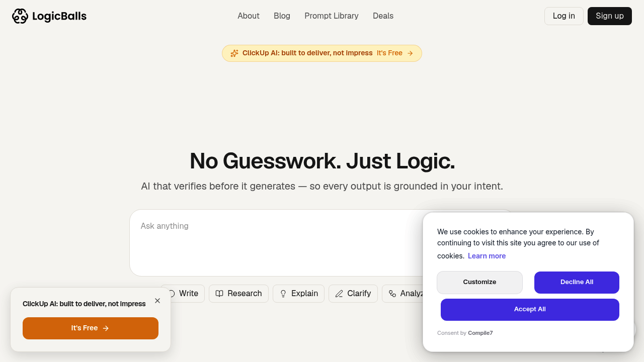Click the Compile7 consent link
Viewport: 644px width, 362px height.
480,333
